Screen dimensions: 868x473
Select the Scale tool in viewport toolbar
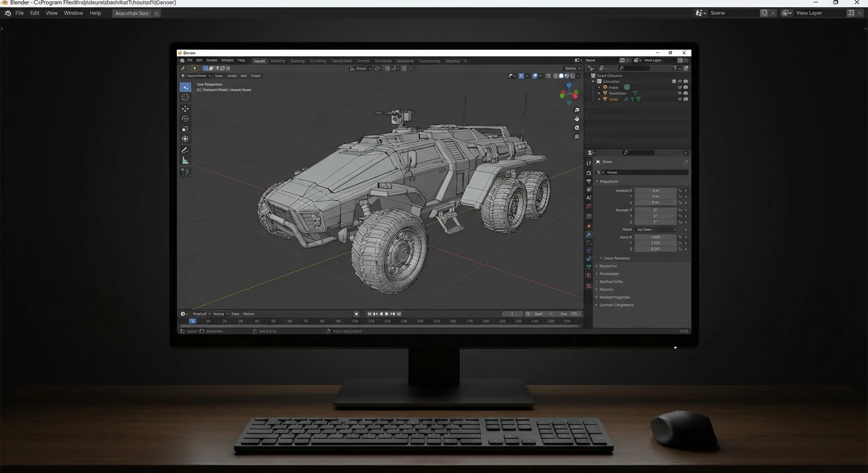[185, 129]
